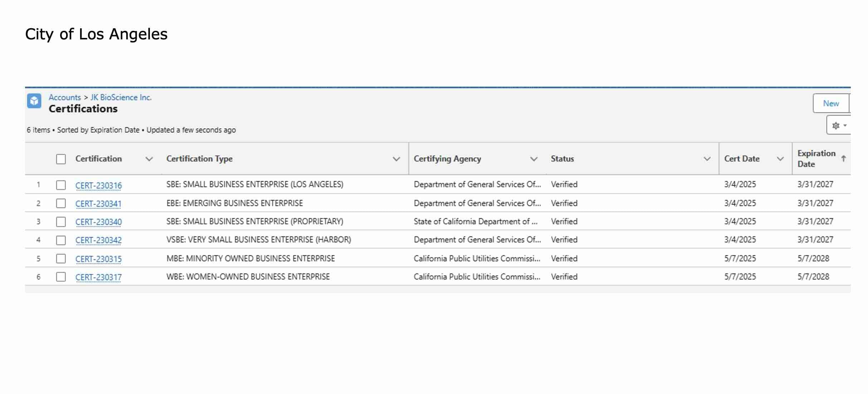Open the list view gear settings

tap(838, 125)
